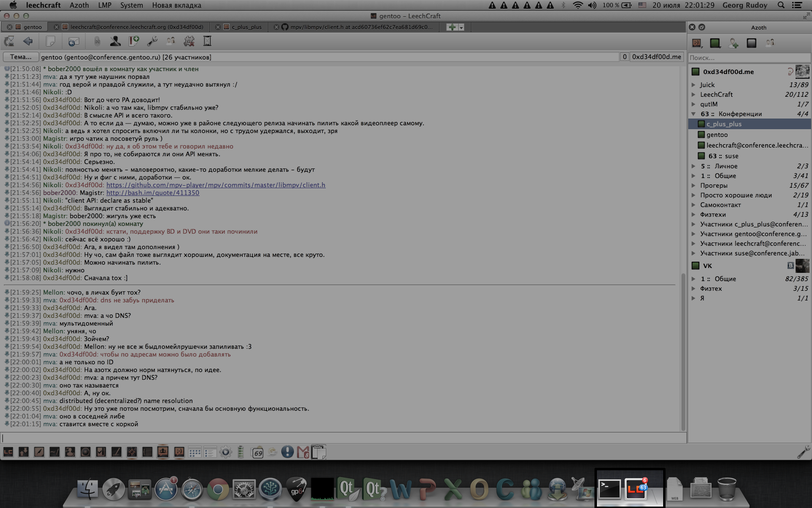Screen dimensions: 812x508
Task: Expand the Физтех group under VK
Action: click(694, 288)
